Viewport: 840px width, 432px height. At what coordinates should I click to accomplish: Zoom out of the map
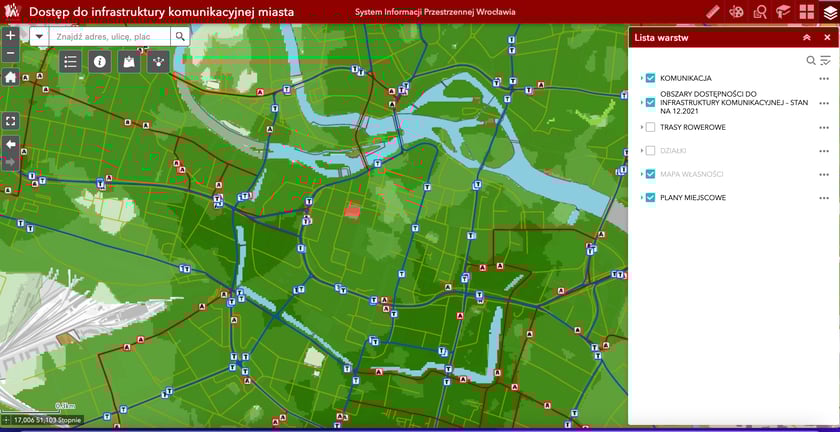click(10, 54)
